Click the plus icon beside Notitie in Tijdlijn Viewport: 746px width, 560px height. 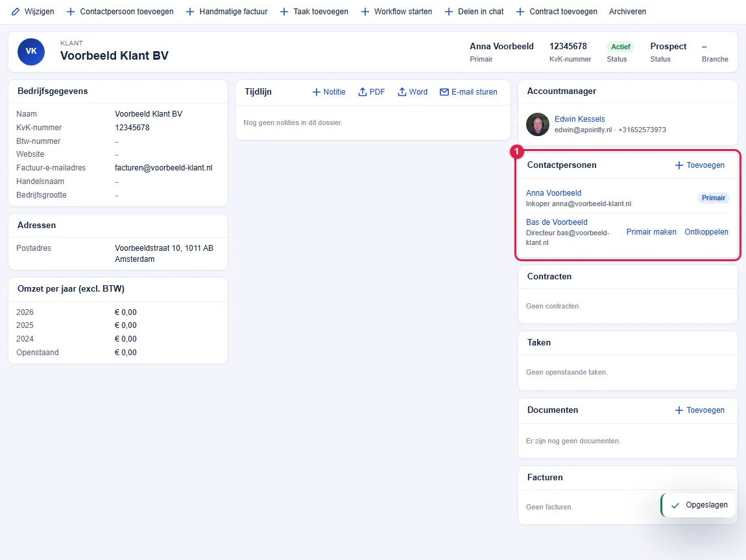(317, 92)
